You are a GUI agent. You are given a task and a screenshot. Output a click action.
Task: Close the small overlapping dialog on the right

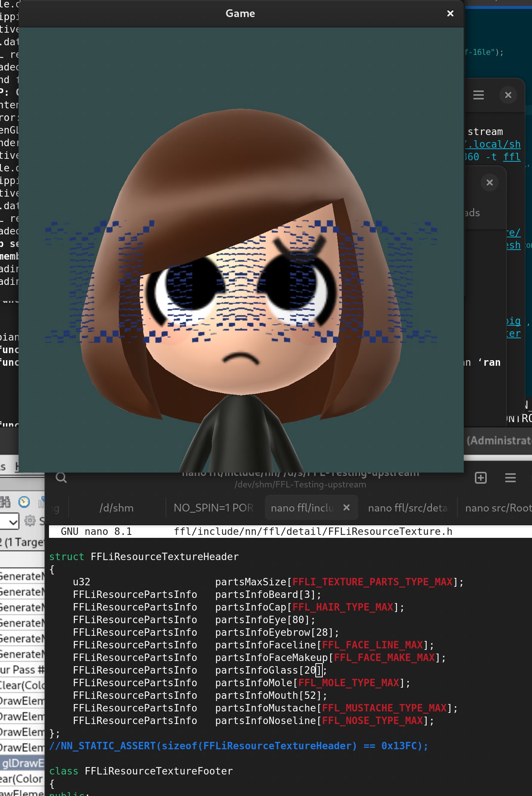(489, 182)
